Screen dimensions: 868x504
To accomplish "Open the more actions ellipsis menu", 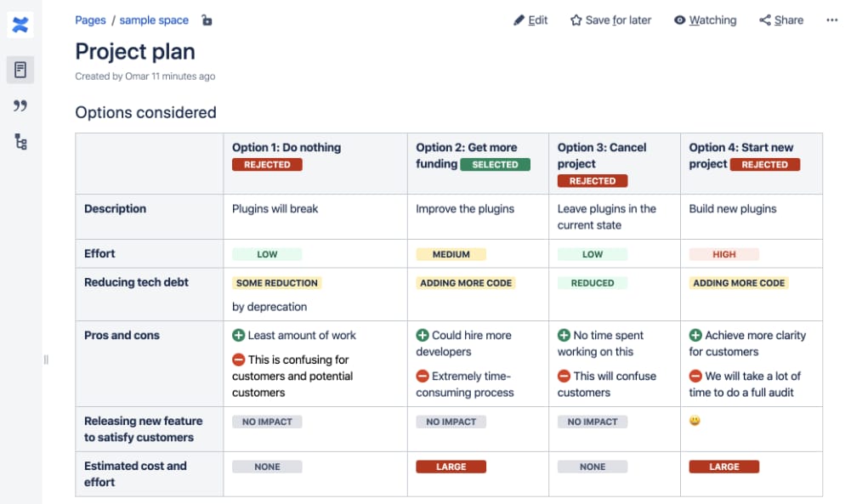I will click(832, 20).
